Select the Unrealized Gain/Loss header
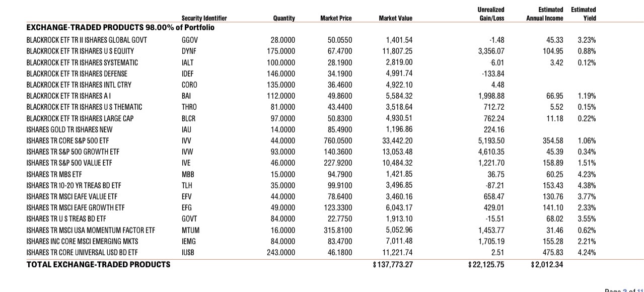This screenshot has height=292, width=644. 492,14
